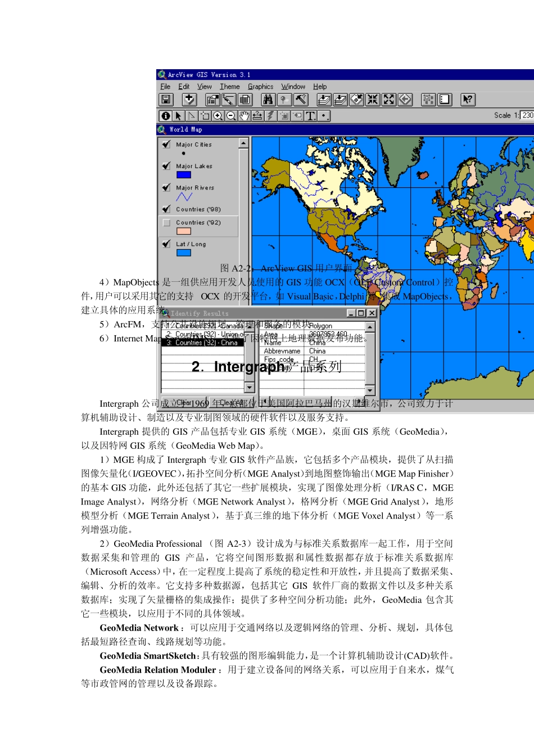
Task: Select the Identify tool
Action: [x=165, y=116]
